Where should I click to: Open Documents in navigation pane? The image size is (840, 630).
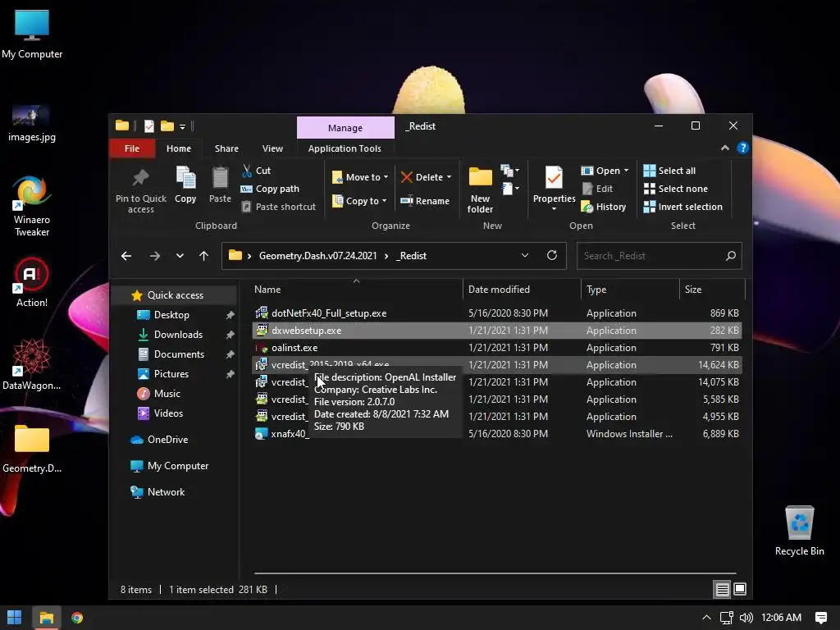coord(179,354)
